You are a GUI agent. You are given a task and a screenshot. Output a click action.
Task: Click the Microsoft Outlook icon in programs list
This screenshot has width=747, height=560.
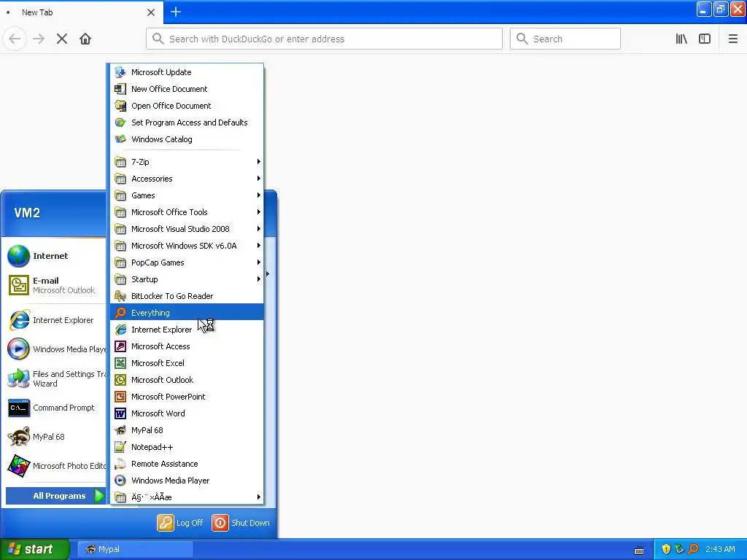(120, 380)
